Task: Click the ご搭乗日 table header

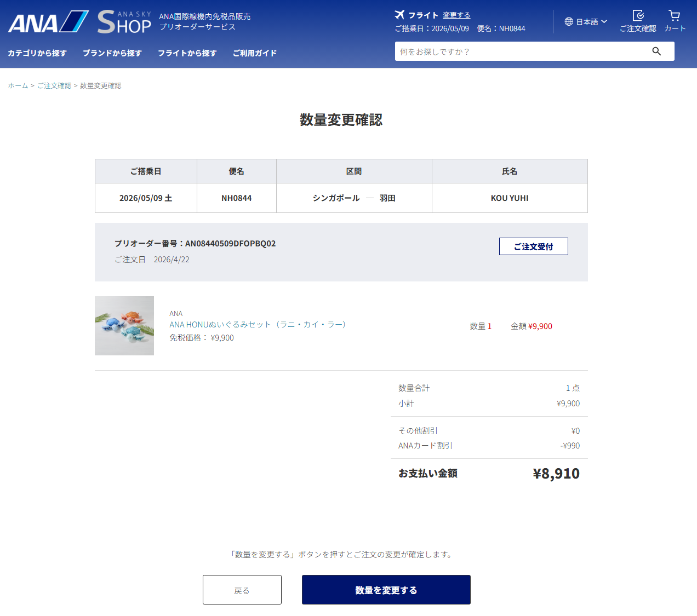Action: [146, 171]
